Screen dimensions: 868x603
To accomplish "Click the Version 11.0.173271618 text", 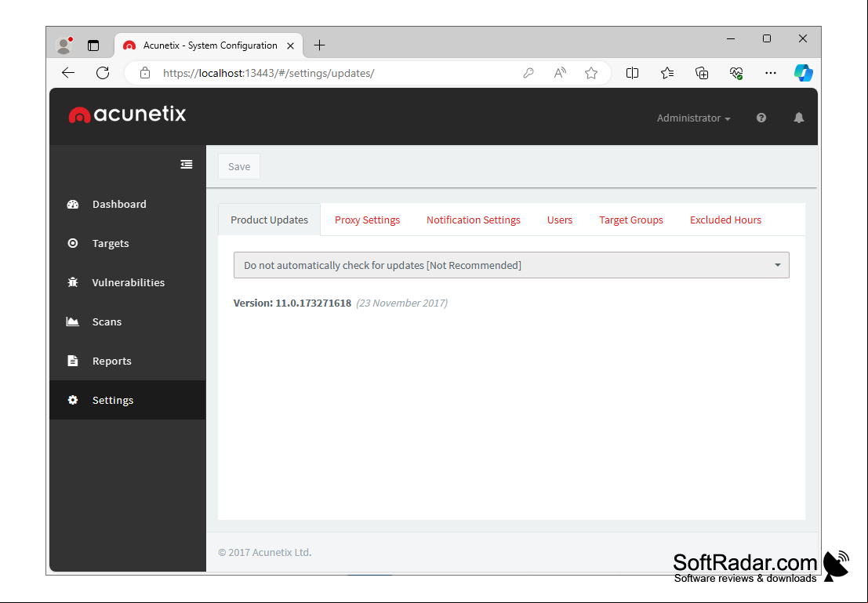I will [x=292, y=303].
